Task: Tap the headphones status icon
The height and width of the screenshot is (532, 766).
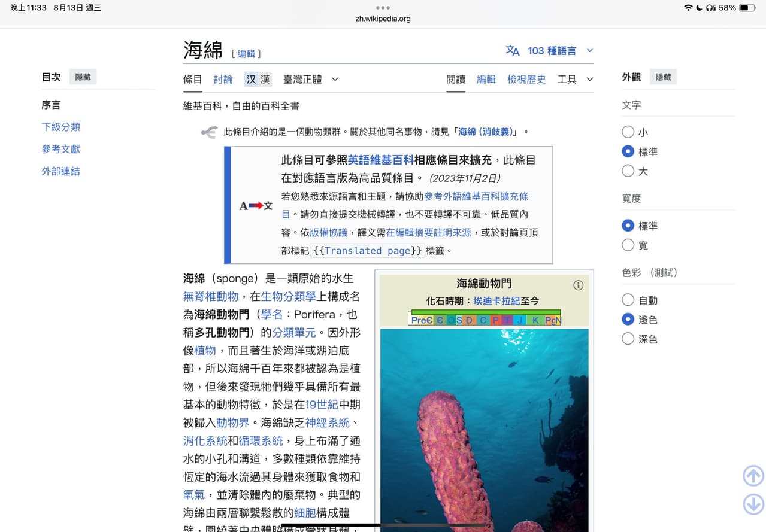Action: [711, 8]
